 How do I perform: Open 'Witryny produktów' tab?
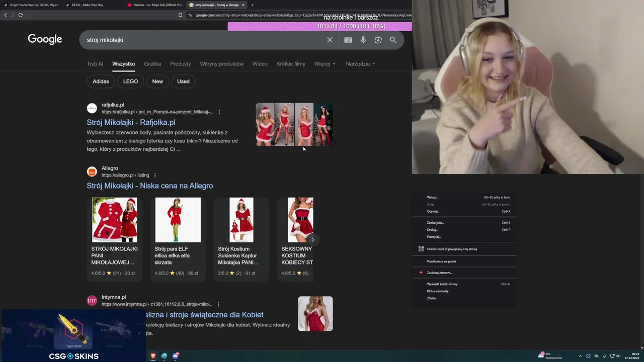point(221,64)
